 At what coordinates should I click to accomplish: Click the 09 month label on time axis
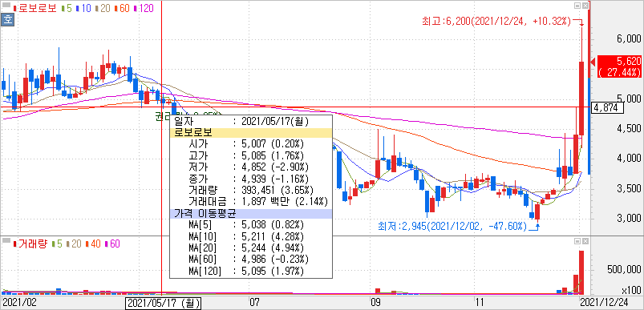pos(375,303)
